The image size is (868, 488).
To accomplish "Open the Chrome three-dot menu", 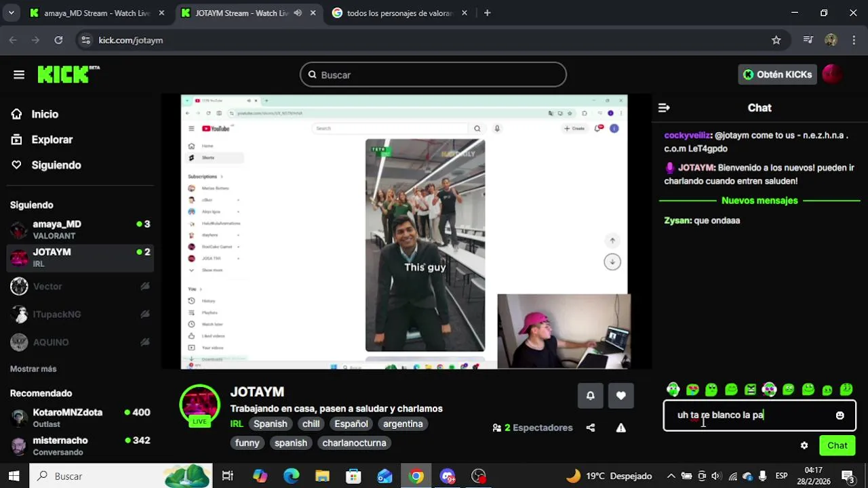I will [853, 40].
